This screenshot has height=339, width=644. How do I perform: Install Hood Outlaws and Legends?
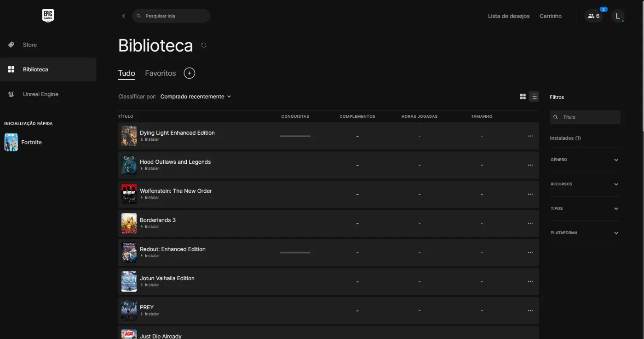point(149,168)
